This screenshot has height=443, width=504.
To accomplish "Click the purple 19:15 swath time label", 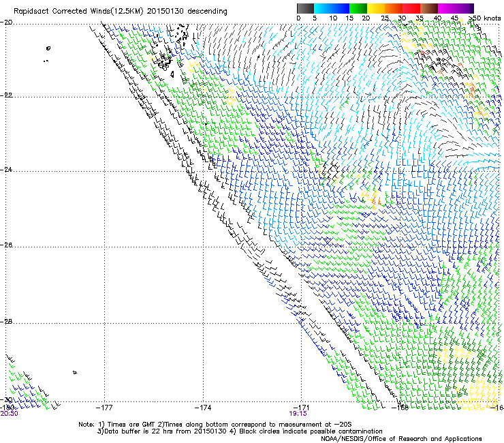I will click(298, 414).
